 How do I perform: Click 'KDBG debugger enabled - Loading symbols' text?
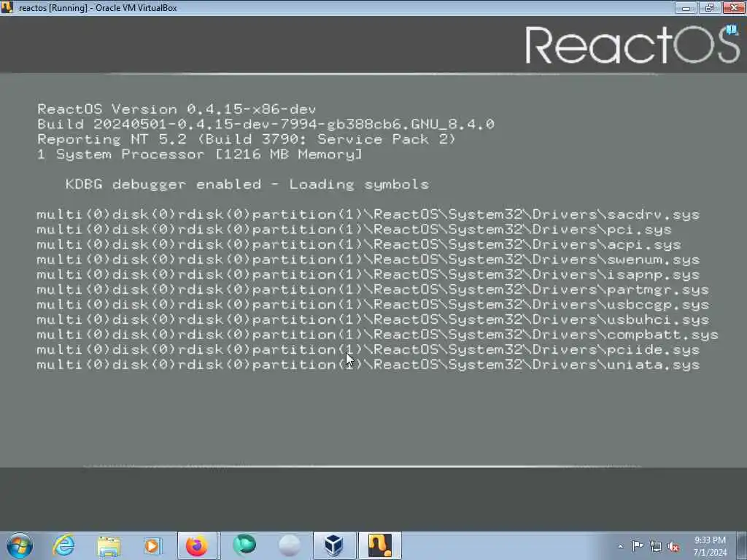click(x=247, y=184)
